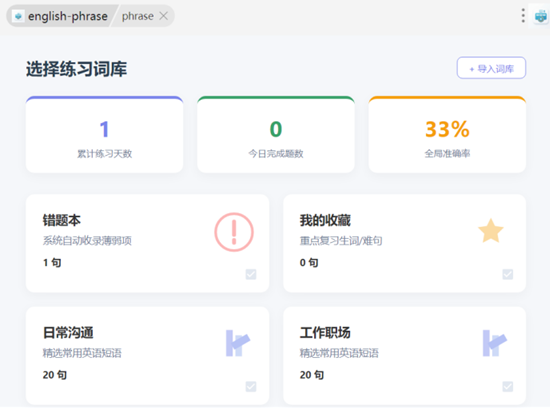Click the purple book icon in 日常沟通 card
550x409 pixels.
pyautogui.click(x=238, y=343)
